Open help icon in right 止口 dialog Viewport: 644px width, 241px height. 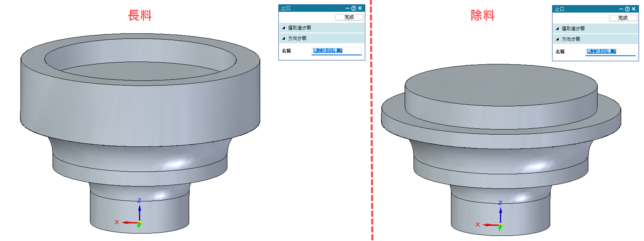627,9
